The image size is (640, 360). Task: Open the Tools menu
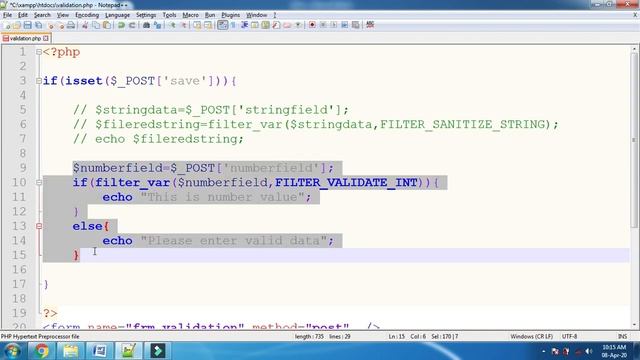coord(169,15)
